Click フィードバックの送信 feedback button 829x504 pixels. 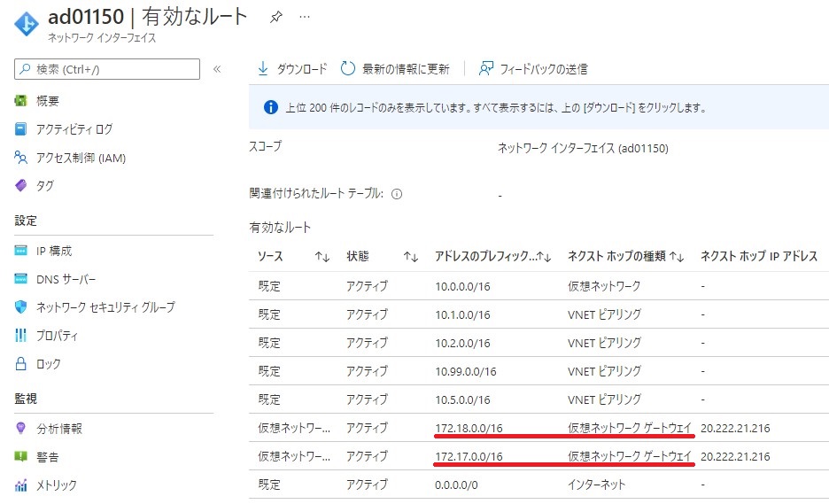(533, 69)
